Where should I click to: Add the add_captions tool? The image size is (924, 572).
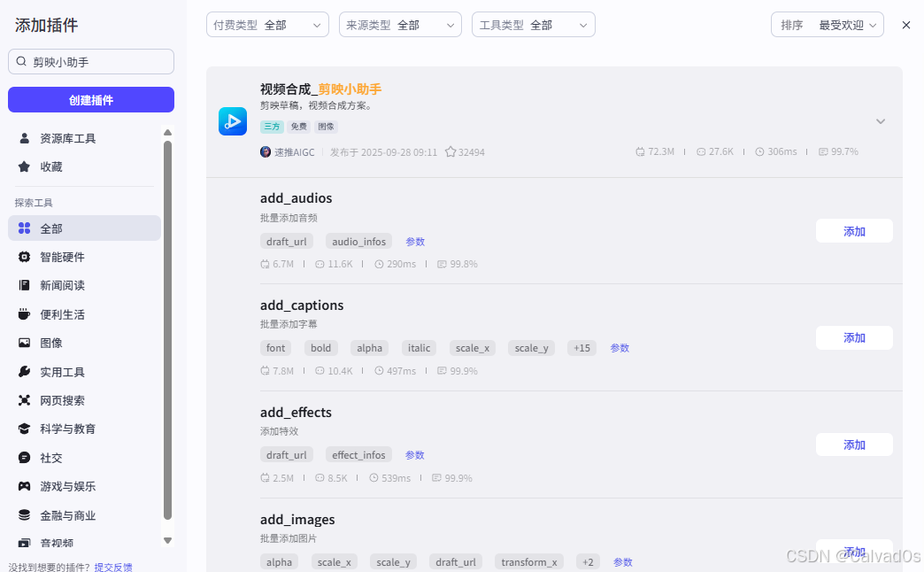click(x=854, y=338)
